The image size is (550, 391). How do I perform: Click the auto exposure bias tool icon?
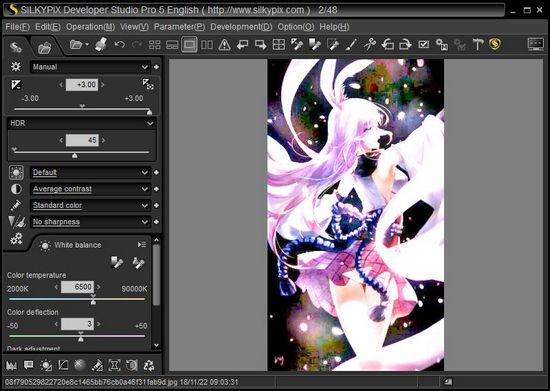point(148,84)
